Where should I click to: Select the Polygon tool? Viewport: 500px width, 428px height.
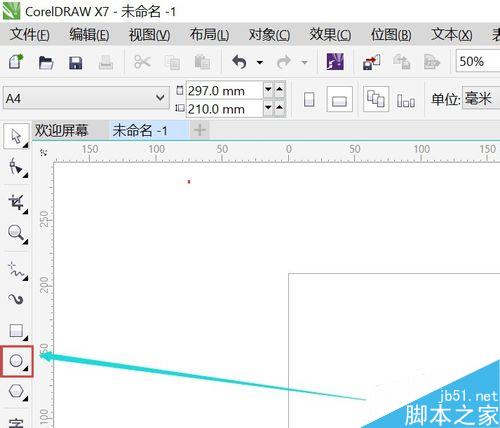pos(16,391)
